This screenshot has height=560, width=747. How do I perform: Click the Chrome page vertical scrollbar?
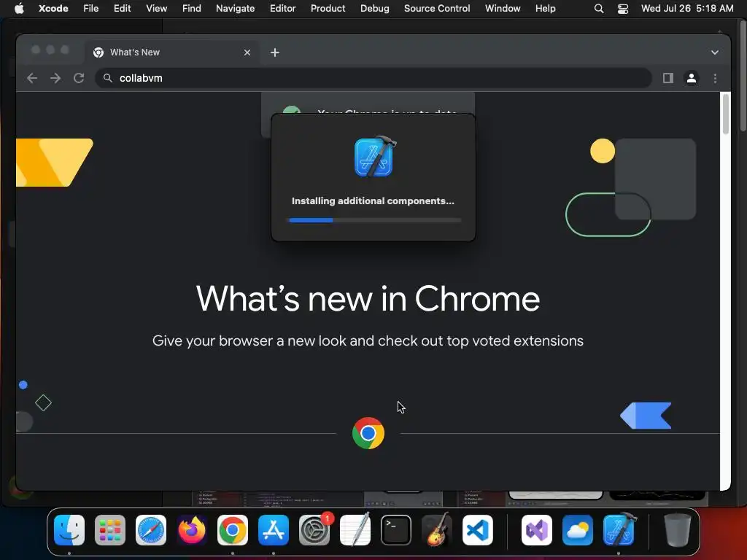726,114
